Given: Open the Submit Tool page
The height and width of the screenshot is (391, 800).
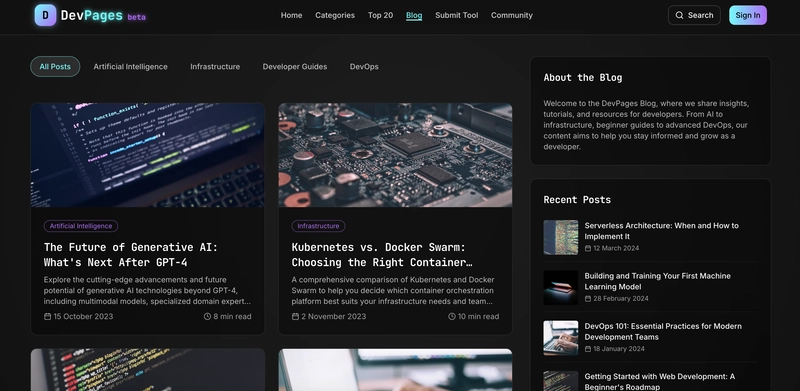Looking at the screenshot, I should (457, 15).
